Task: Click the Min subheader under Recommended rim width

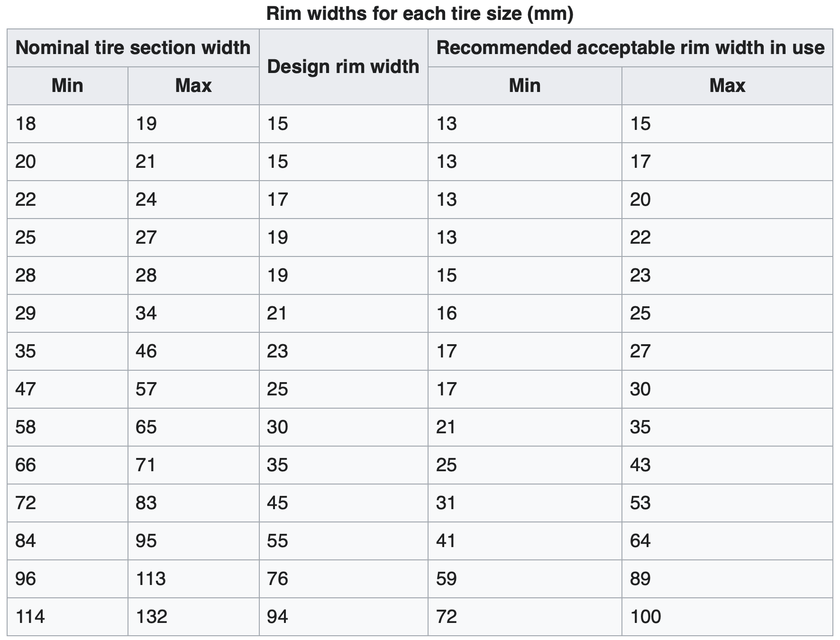Action: [524, 86]
